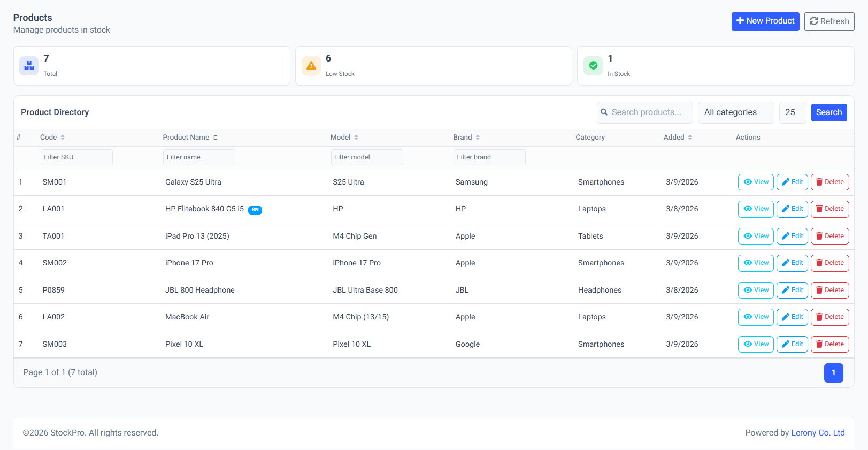This screenshot has width=868, height=450.
Task: View the iPad Pro 13 (2025) product
Action: coord(756,236)
